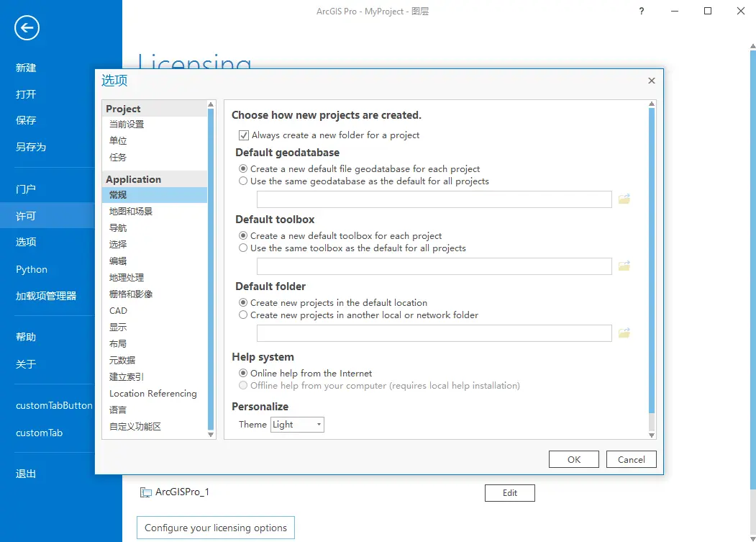The width and height of the screenshot is (756, 542).
Task: Click the Edit button beside ArcGISPro_1
Action: click(x=509, y=493)
